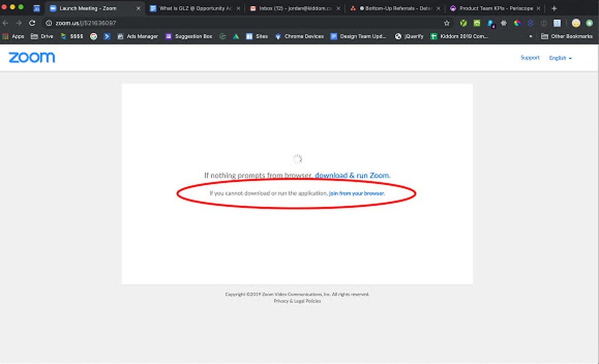Screen dimensions: 599x364
Task: Reload the current page
Action: click(31, 22)
